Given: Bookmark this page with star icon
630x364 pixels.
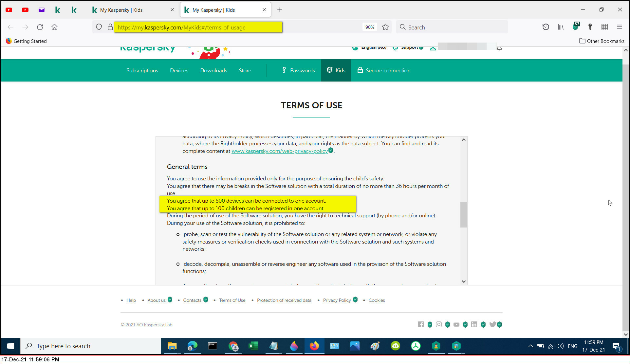Looking at the screenshot, I should tap(385, 27).
